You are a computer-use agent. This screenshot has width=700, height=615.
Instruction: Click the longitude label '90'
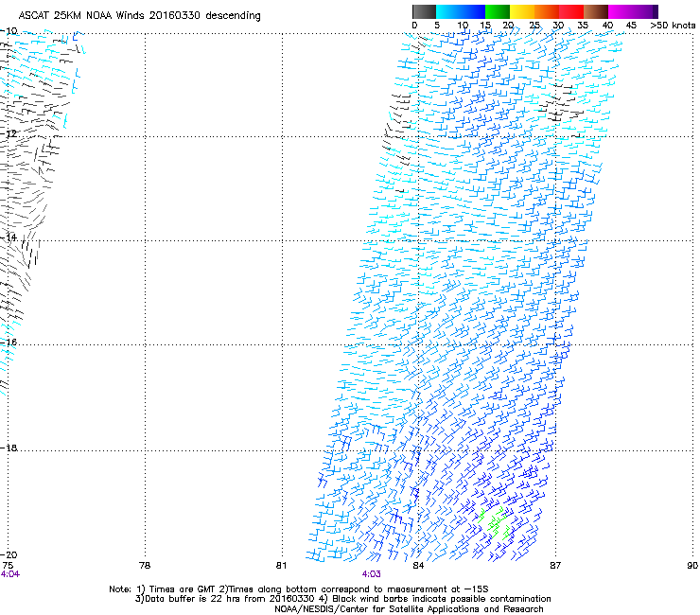(x=692, y=566)
